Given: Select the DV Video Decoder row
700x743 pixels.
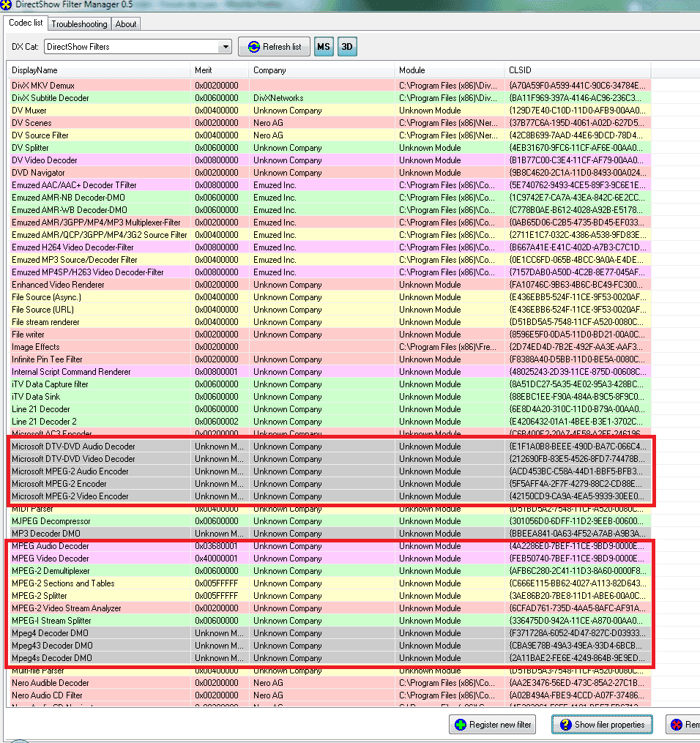Looking at the screenshot, I should [x=330, y=160].
